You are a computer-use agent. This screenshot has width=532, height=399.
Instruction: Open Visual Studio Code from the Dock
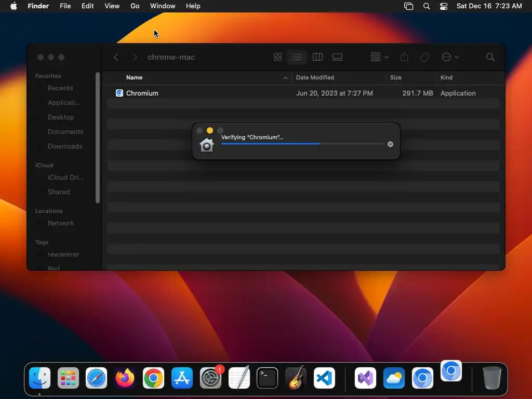324,378
